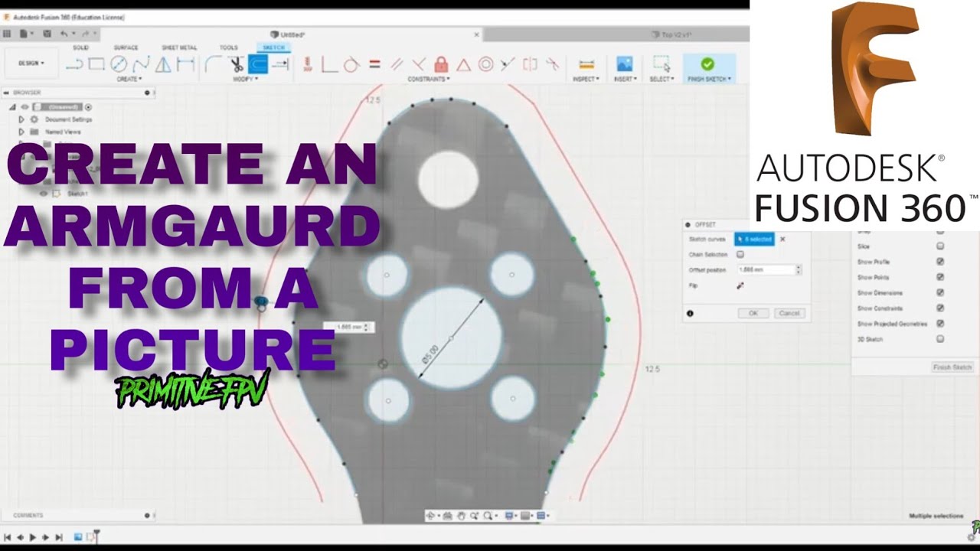Click the Orbit icon in navigation bar

431,516
